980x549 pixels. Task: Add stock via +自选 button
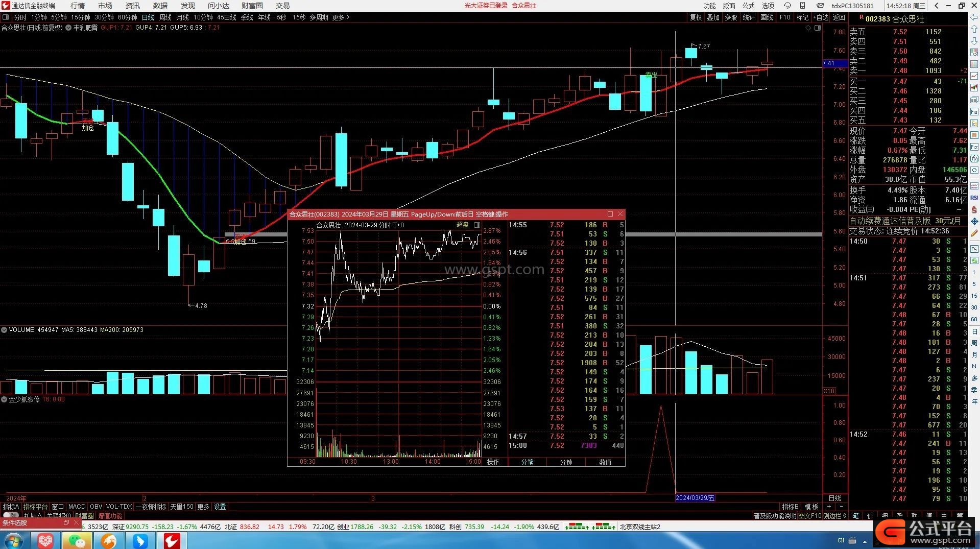(821, 17)
